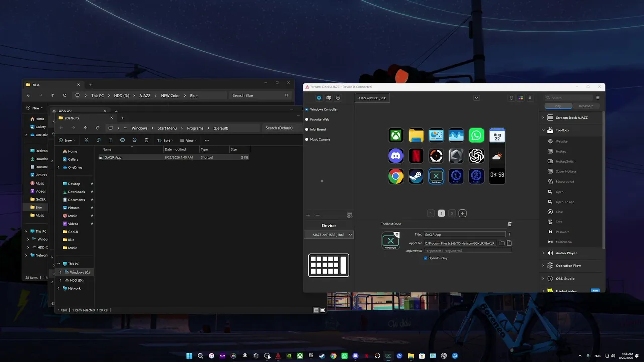The height and width of the screenshot is (362, 644).
Task: Select the Netflix key on the deck
Action: pos(416,156)
